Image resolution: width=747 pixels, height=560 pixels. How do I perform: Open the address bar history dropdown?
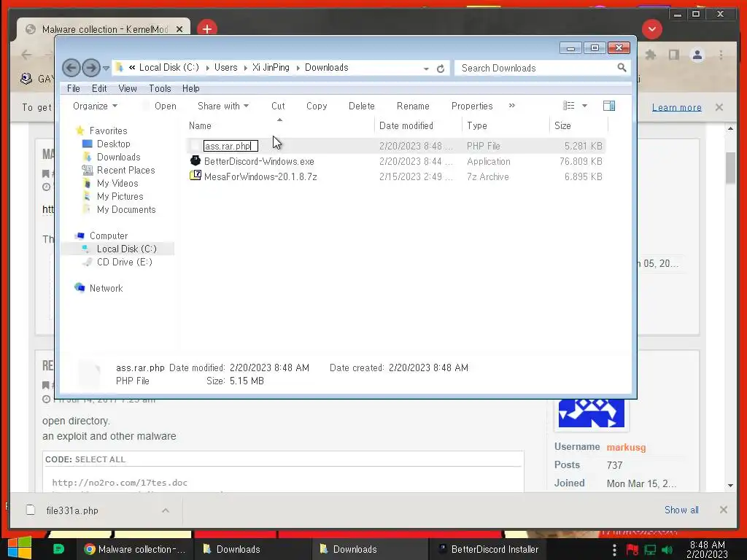[426, 69]
